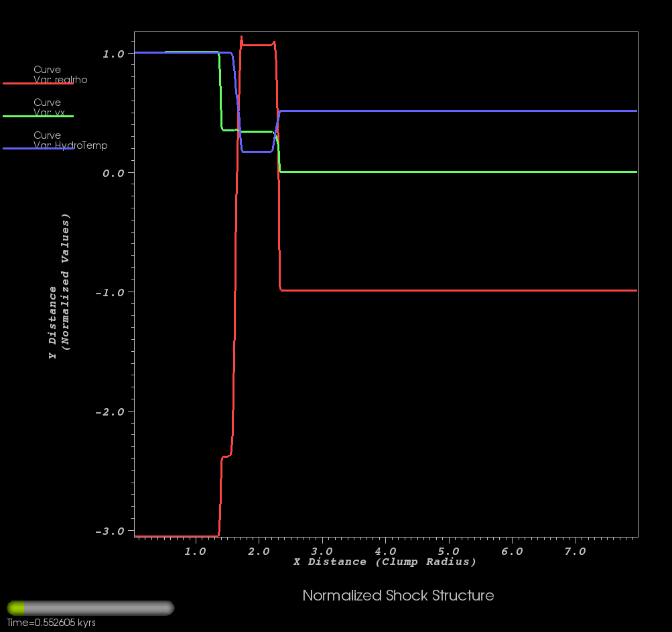Image resolution: width=672 pixels, height=632 pixels.
Task: Click the green vx legend line
Action: [x=38, y=116]
